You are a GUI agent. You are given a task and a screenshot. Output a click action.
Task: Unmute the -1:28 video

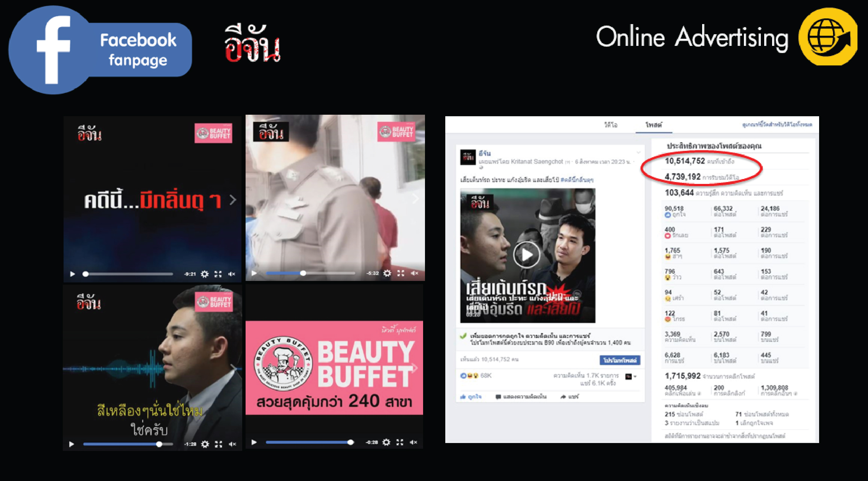pos(232,444)
